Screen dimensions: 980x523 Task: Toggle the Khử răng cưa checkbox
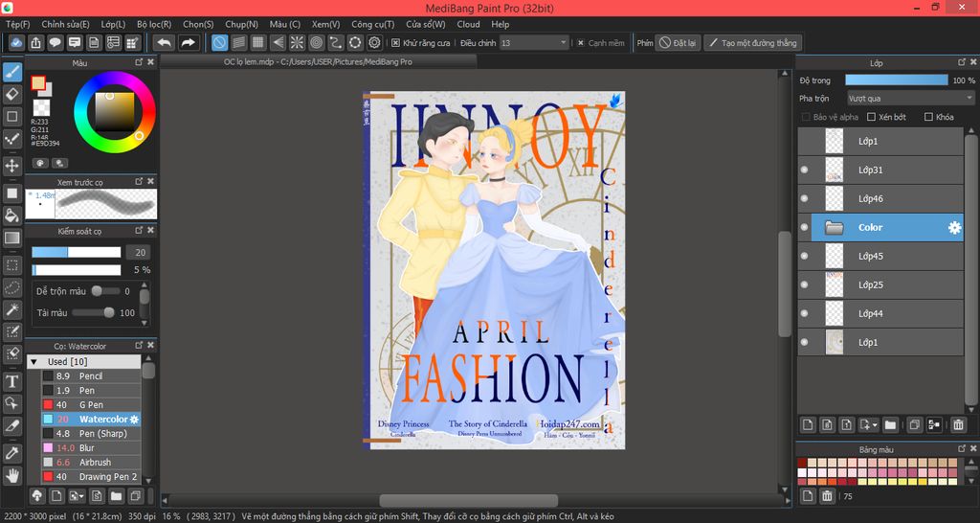pos(395,43)
